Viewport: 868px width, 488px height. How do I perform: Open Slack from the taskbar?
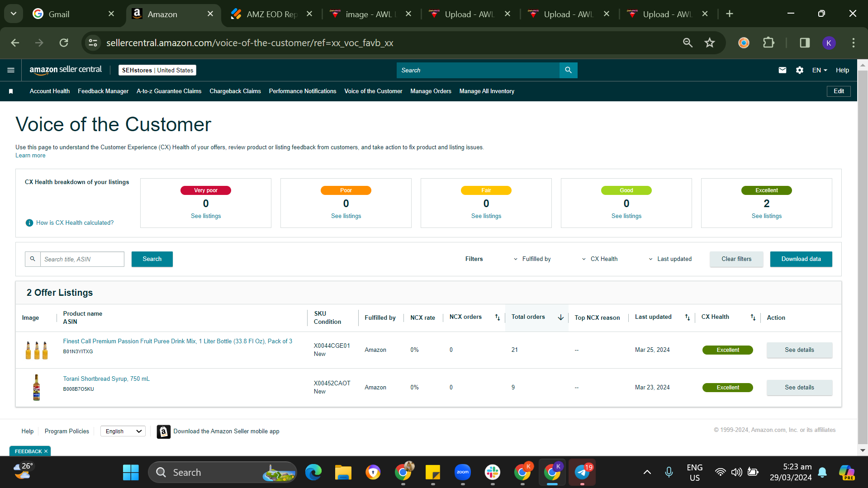click(493, 473)
